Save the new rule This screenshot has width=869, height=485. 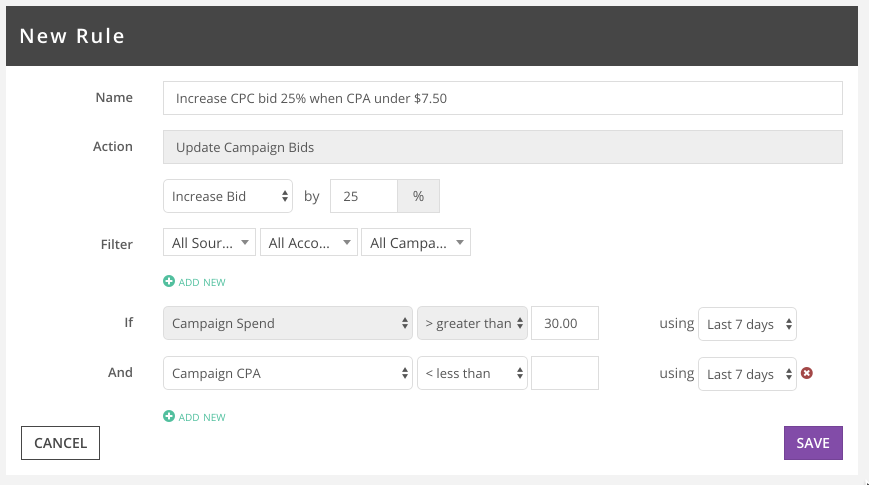coord(813,443)
